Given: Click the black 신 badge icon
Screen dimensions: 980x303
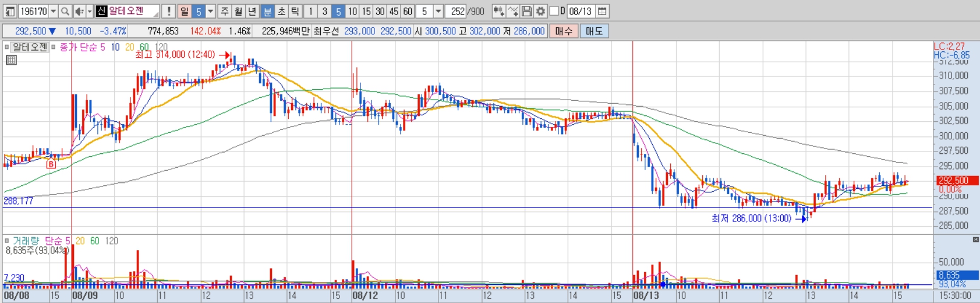Looking at the screenshot, I should (101, 11).
